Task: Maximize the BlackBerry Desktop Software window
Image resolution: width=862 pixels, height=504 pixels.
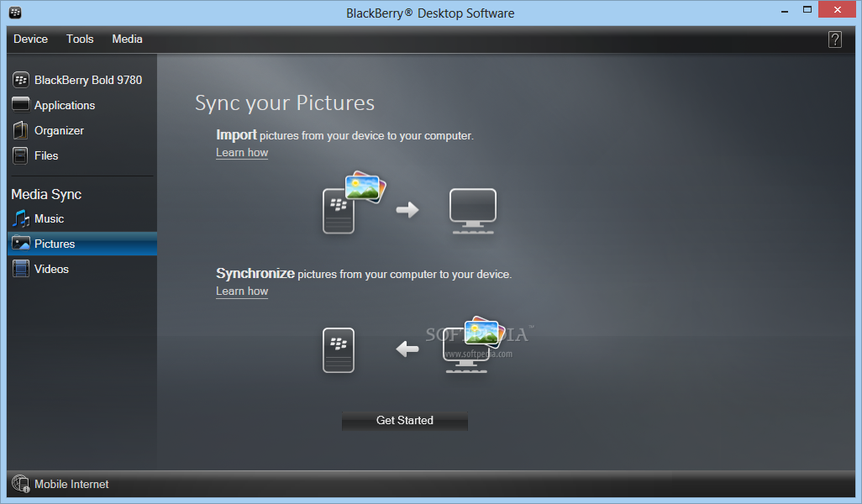Action: (x=807, y=10)
